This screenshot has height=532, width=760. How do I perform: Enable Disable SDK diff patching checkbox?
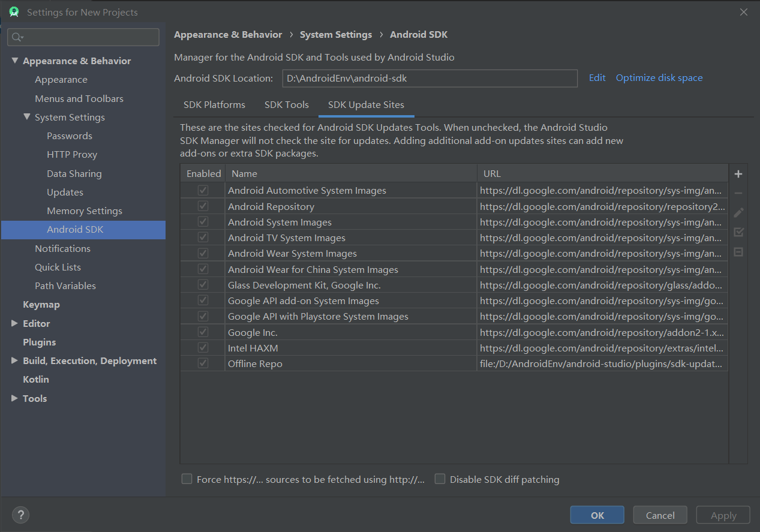[440, 479]
